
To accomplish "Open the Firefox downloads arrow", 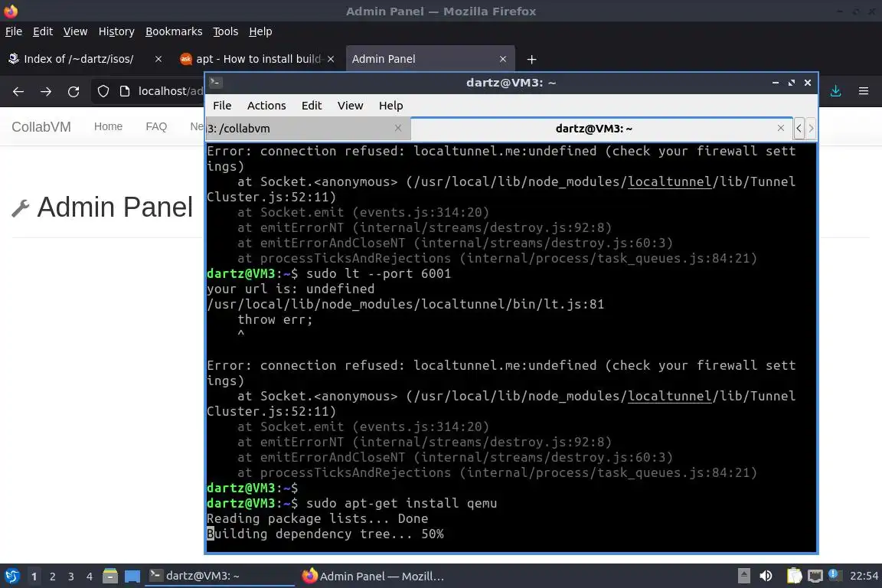I will pyautogui.click(x=836, y=91).
